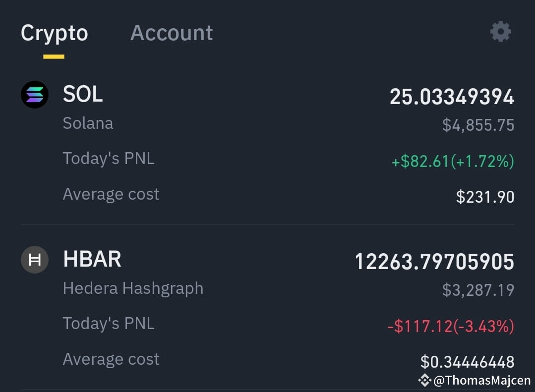Switch to the Account tab
Viewport: 535px width, 392px height.
(x=171, y=33)
